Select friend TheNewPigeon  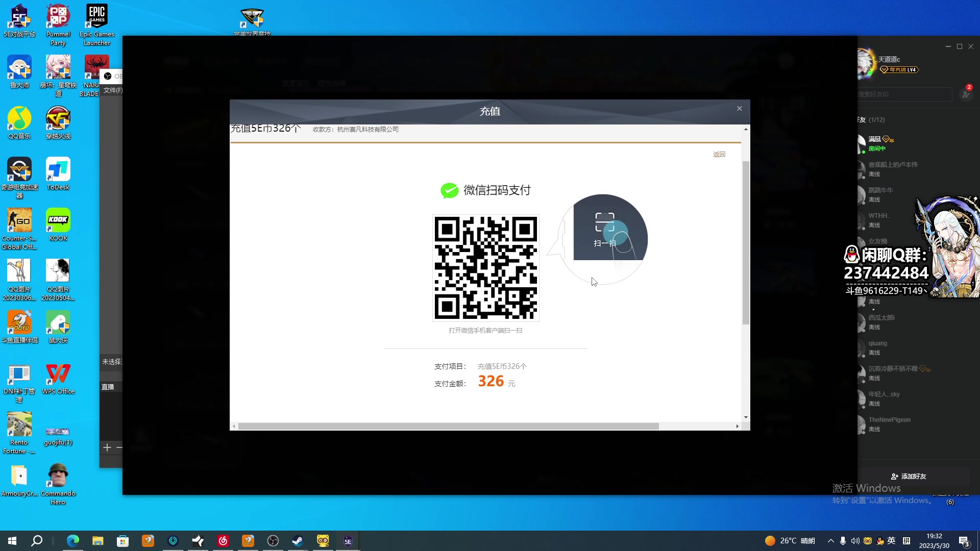coord(914,424)
